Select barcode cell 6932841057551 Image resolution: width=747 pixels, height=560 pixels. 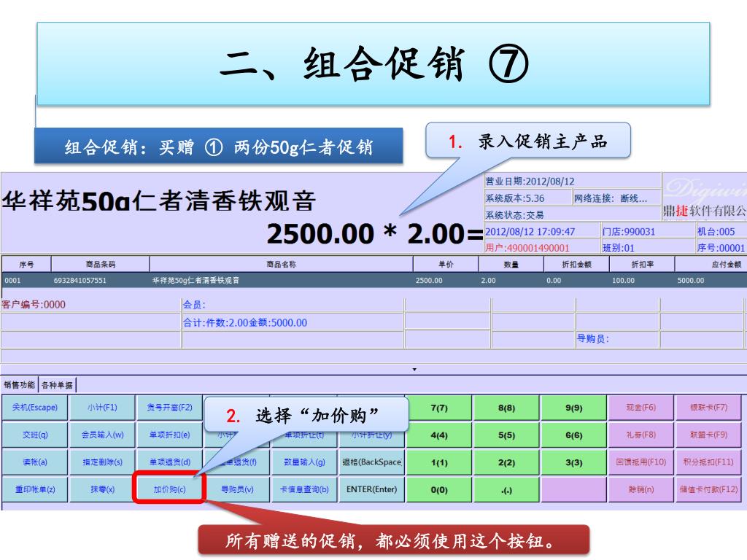(x=80, y=281)
